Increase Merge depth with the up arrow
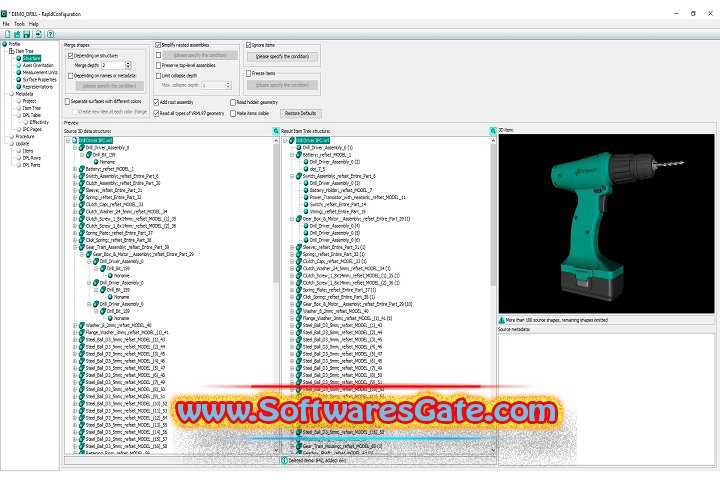 (x=129, y=63)
